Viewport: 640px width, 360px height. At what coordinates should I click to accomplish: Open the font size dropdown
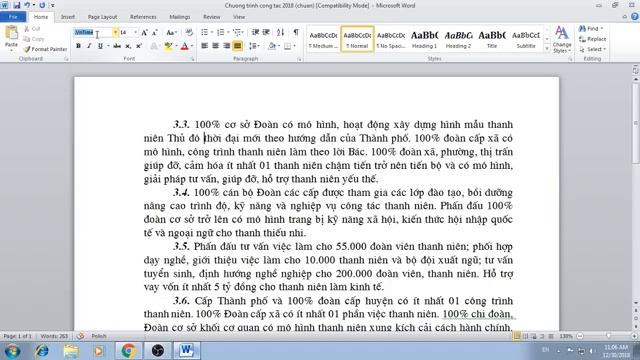[x=136, y=32]
